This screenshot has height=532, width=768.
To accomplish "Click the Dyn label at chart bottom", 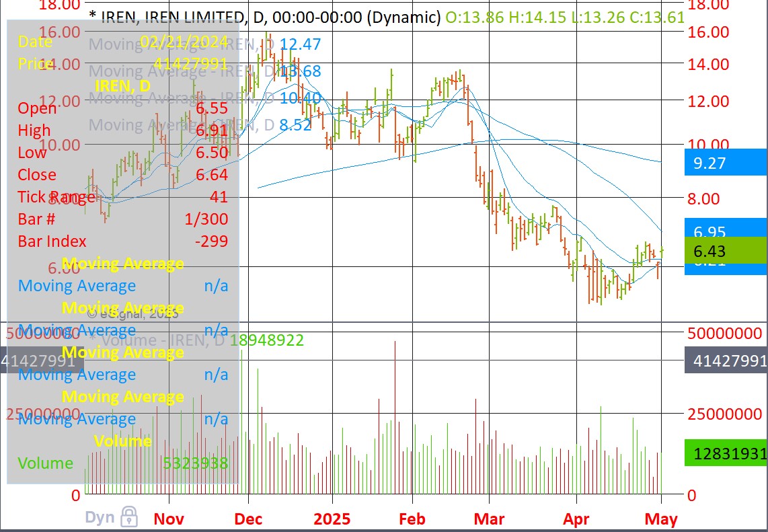I will 100,517.
